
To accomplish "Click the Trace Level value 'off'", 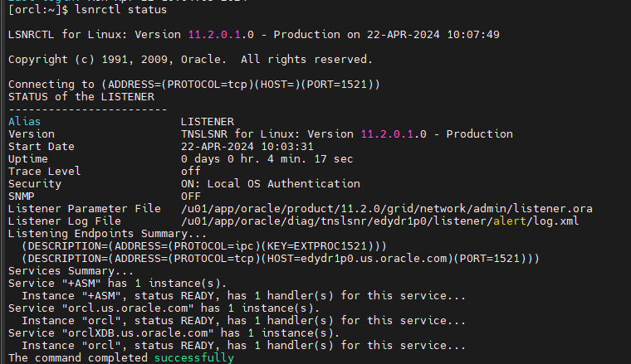I will [191, 172].
